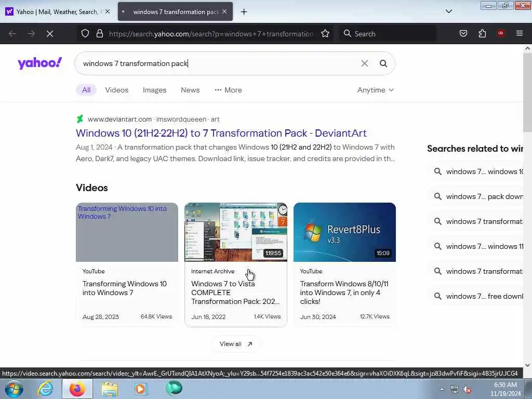This screenshot has width=532, height=399.
Task: Click the network tray icon
Action: pos(454,390)
